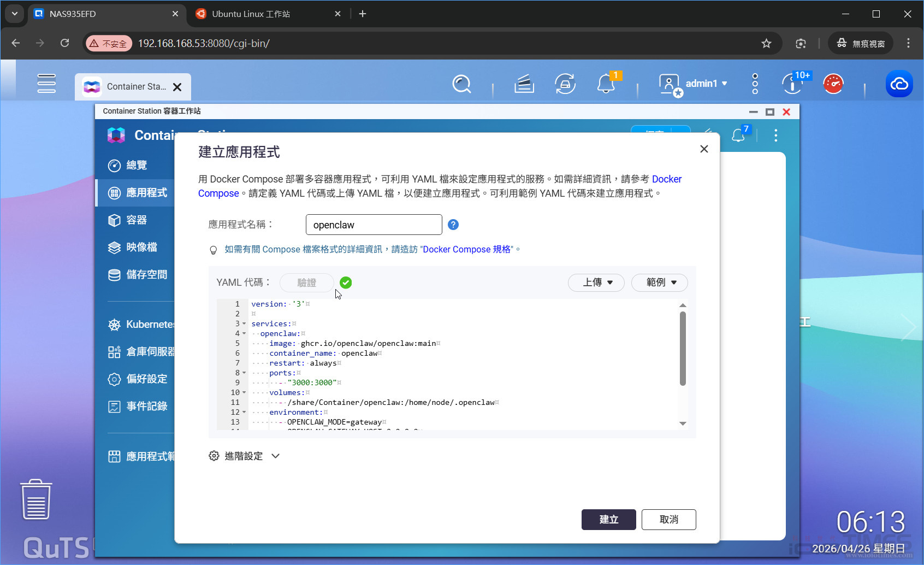Image resolution: width=924 pixels, height=565 pixels.
Task: Open the resource monitor dashboard gauge icon
Action: 833,84
